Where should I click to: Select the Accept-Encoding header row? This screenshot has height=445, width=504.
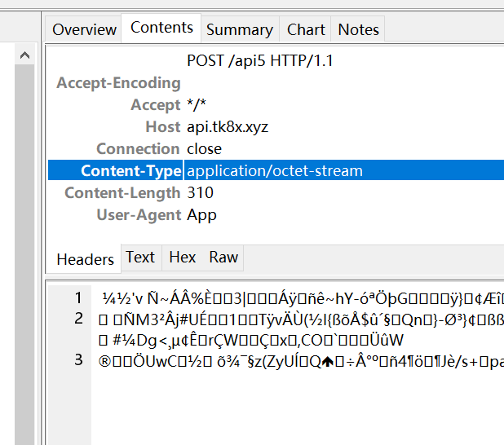click(x=118, y=83)
